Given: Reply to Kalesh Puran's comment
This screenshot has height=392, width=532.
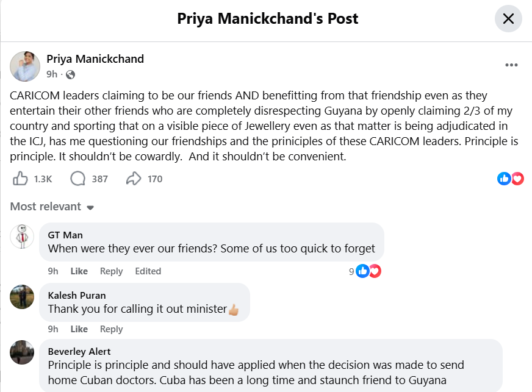Looking at the screenshot, I should 111,329.
